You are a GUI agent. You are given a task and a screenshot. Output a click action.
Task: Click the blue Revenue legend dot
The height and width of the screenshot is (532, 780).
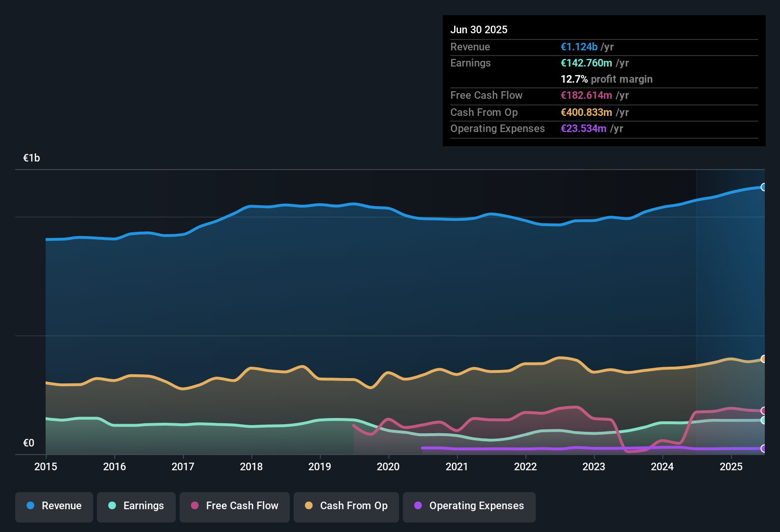(29, 506)
